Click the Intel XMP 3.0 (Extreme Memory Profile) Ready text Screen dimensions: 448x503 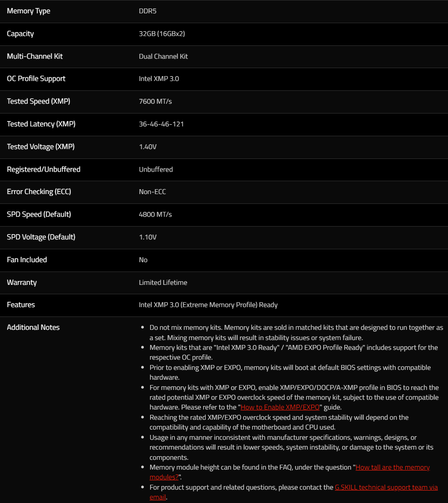tap(208, 305)
